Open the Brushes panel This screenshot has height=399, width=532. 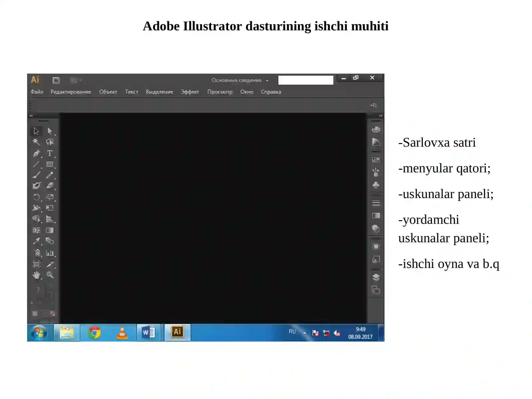click(376, 172)
